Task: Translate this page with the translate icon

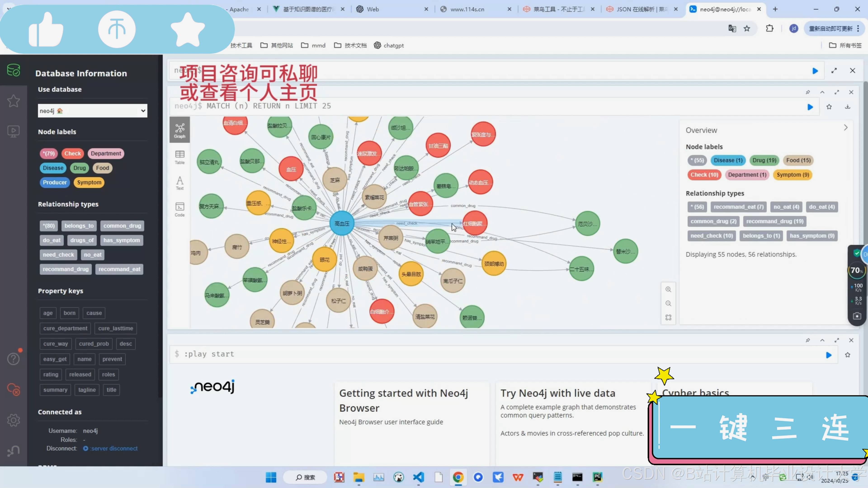Action: coord(732,28)
